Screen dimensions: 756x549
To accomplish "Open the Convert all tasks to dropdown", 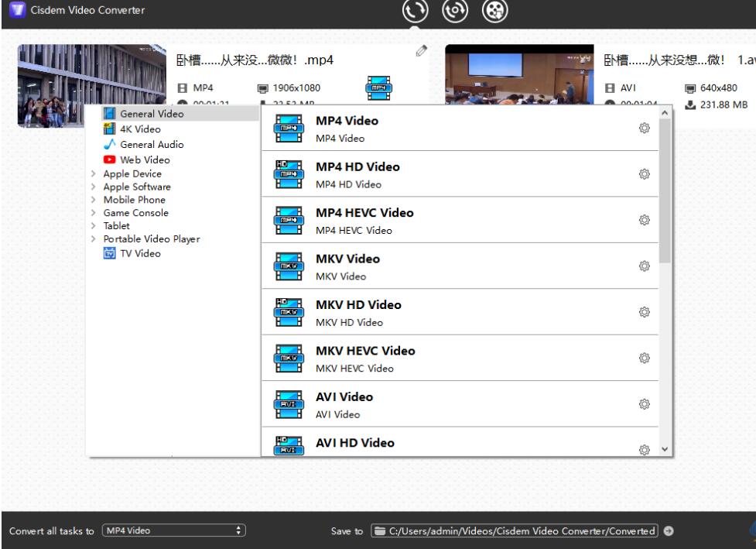I will 174,530.
